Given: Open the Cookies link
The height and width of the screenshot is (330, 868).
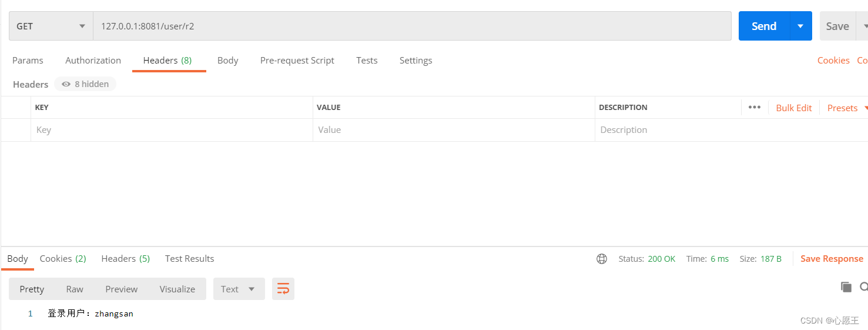Looking at the screenshot, I should [x=833, y=60].
